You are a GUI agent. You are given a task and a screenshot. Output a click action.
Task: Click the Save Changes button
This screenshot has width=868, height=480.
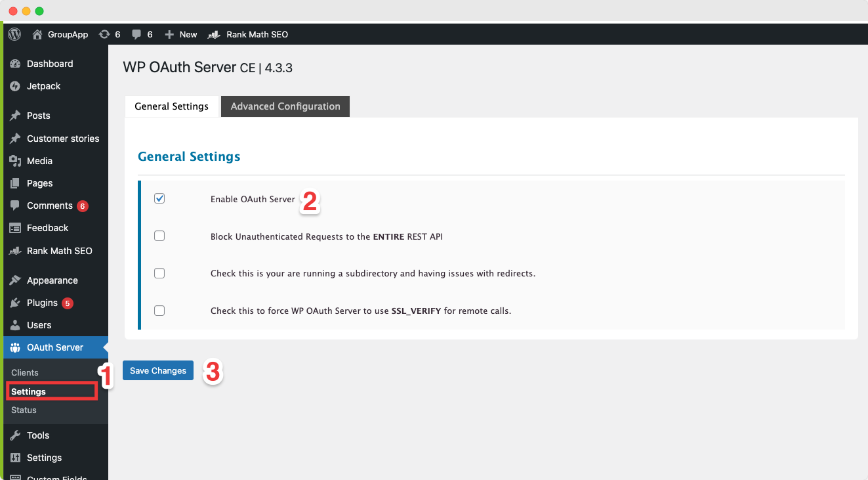click(158, 371)
